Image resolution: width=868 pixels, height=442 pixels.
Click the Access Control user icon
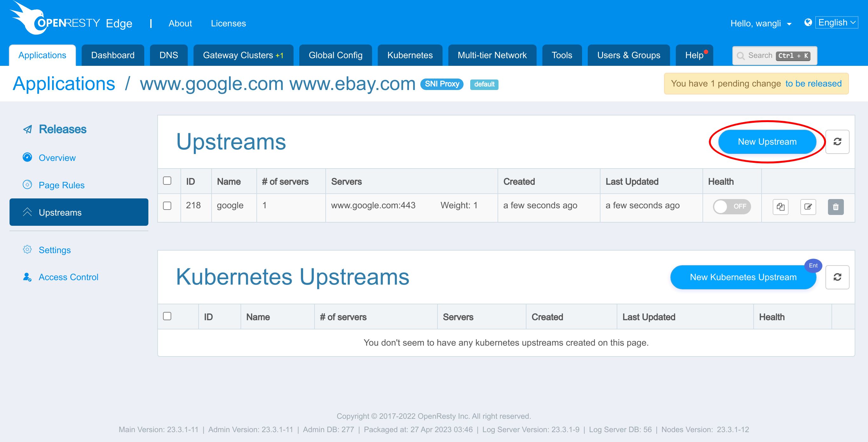27,277
